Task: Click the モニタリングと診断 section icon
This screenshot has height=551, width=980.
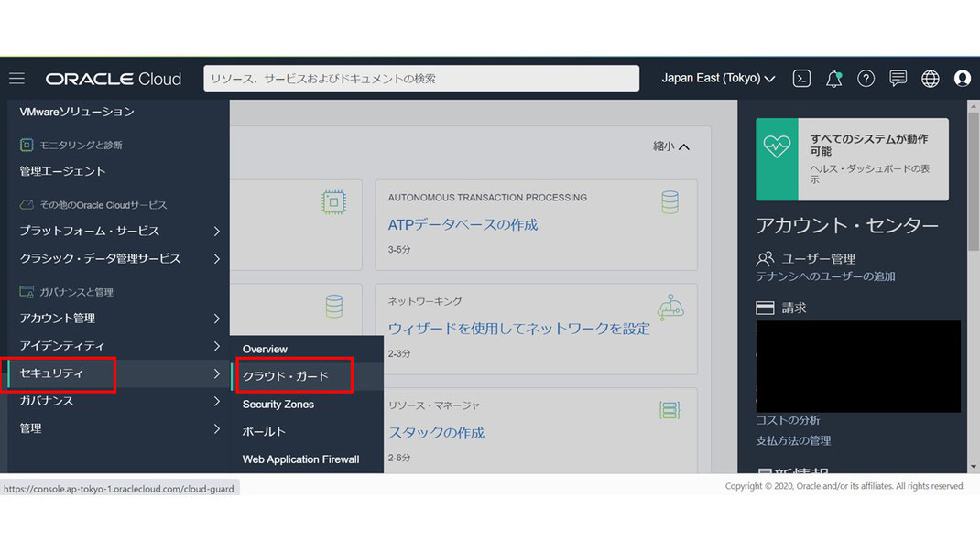Action: pyautogui.click(x=27, y=145)
